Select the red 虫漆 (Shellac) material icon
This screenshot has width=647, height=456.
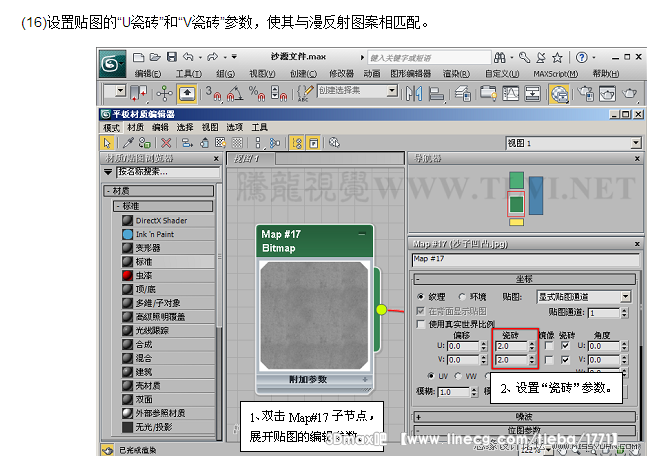[127, 274]
